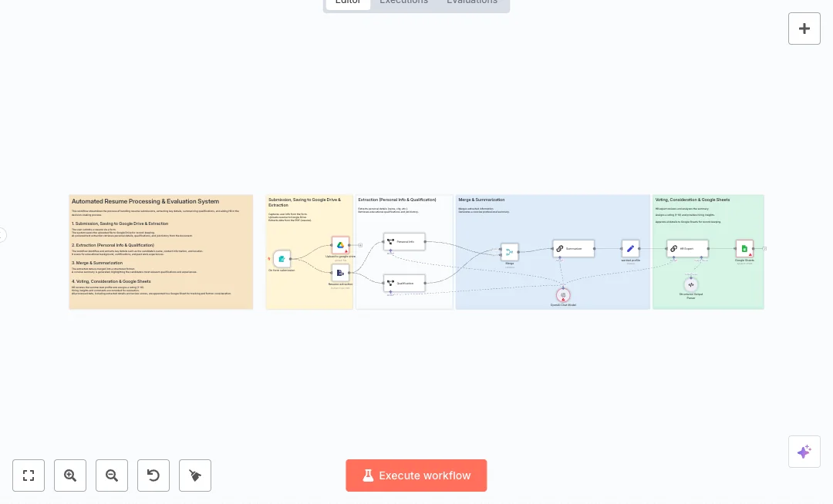Click the Summarizer chain node
The height and width of the screenshot is (504, 833).
pos(573,248)
